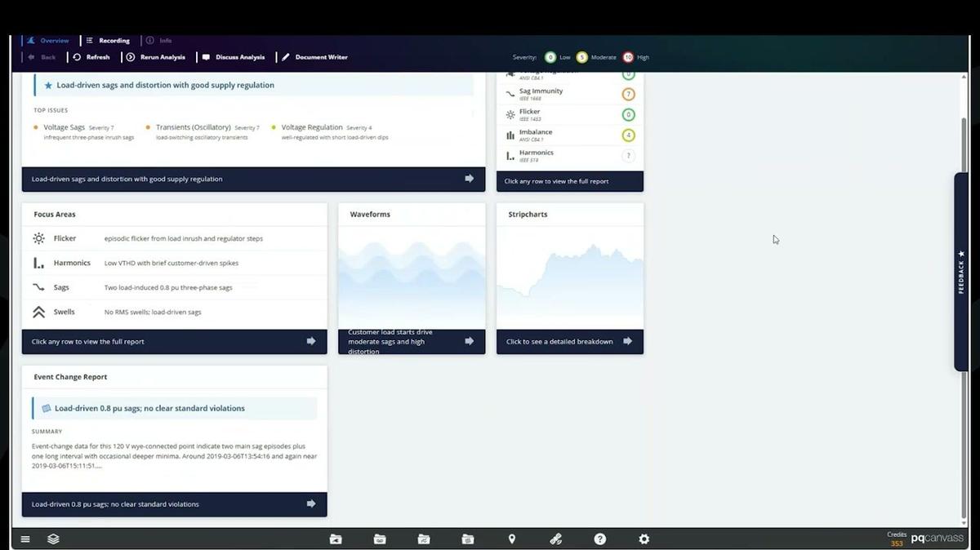Expand Stripcharts detailed breakdown arrow
980x550 pixels.
pos(627,341)
